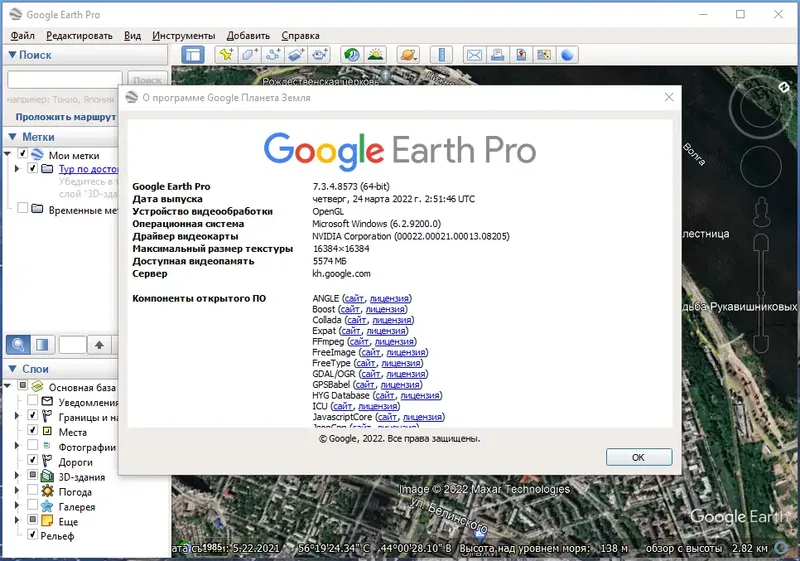Open the planets switcher icon
This screenshot has width=800, height=561.
pos(409,55)
